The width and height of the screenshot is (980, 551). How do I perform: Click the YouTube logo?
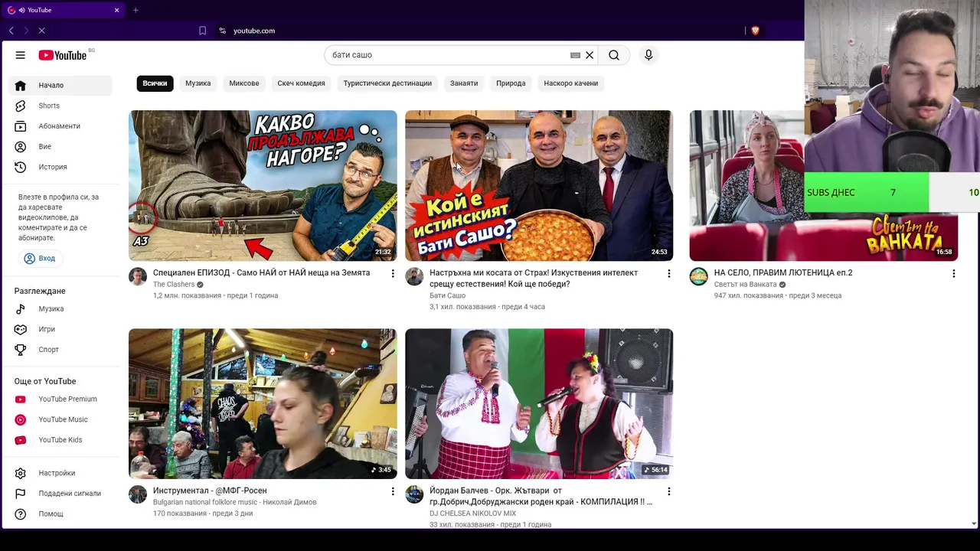coord(63,55)
